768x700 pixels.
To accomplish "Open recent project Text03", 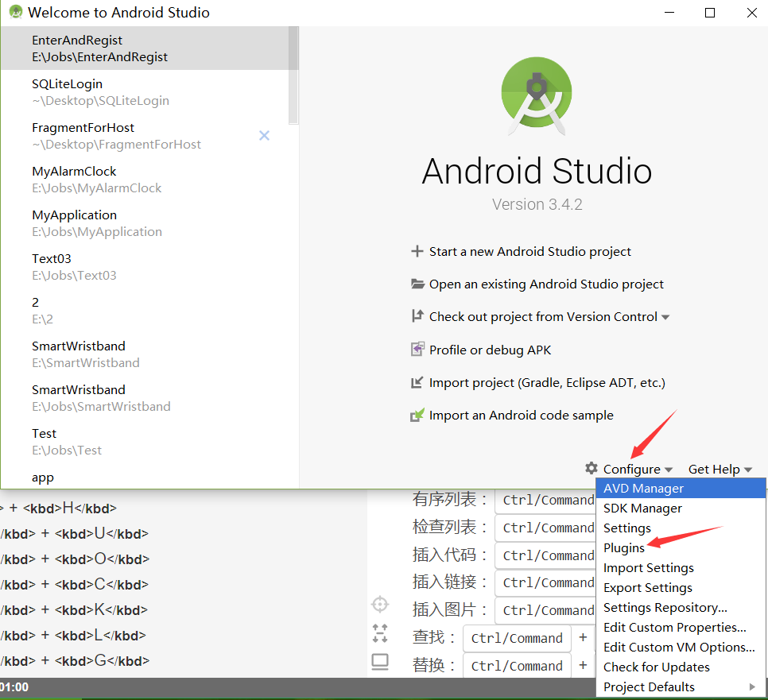I will (145, 266).
